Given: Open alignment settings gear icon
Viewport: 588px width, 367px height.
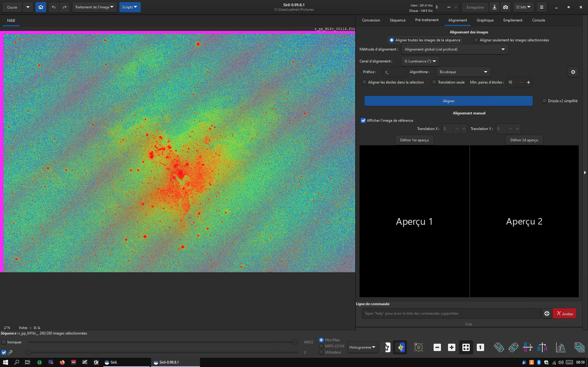Looking at the screenshot, I should [x=573, y=72].
